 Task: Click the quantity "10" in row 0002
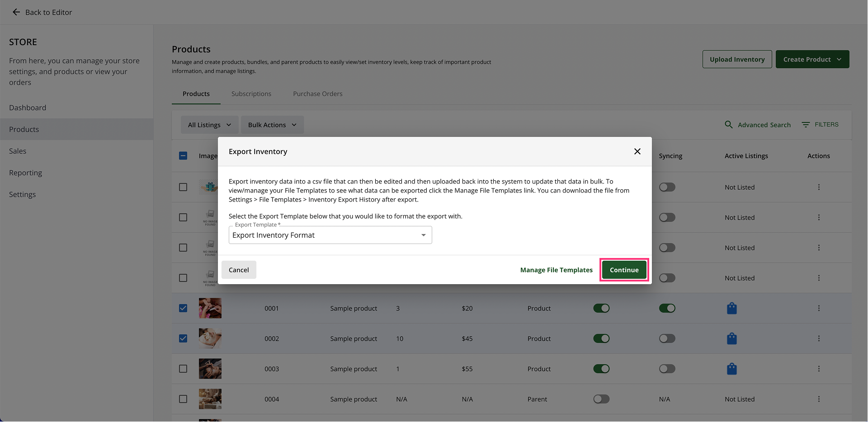pos(400,338)
